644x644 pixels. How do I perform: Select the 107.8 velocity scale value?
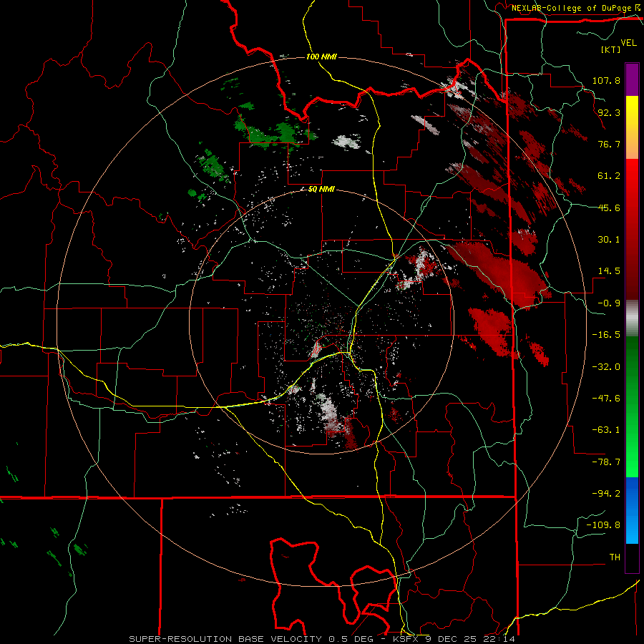point(606,80)
